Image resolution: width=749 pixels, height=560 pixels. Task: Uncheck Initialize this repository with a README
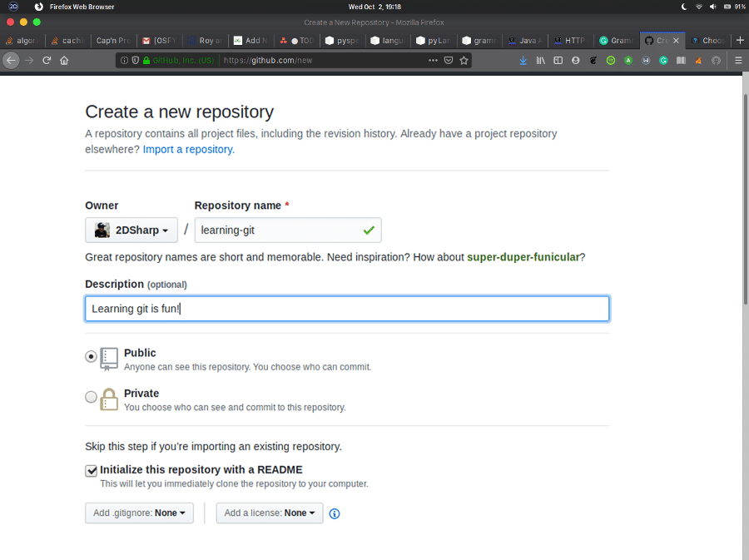tap(92, 471)
